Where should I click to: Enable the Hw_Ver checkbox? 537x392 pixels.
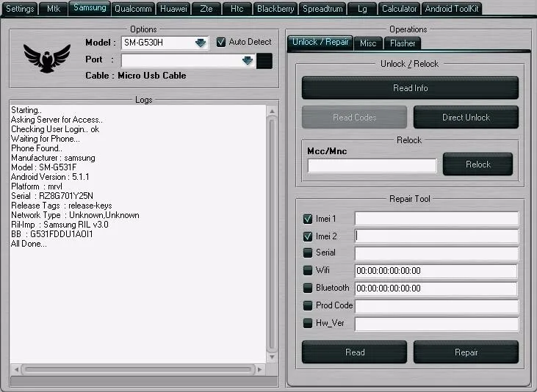pos(308,323)
